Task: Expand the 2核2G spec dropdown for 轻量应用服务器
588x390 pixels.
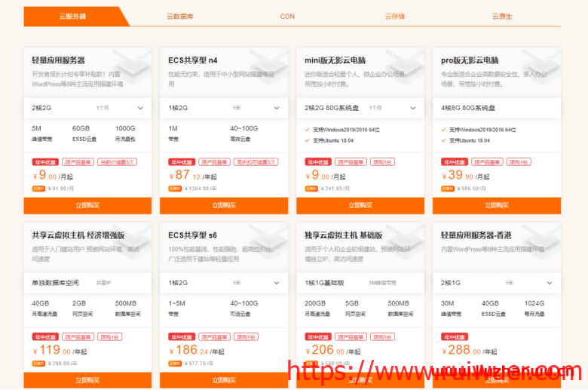Action: (x=139, y=108)
